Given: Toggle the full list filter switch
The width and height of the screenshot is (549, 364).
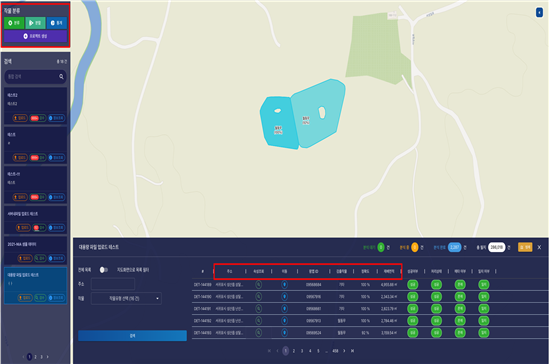Looking at the screenshot, I should pyautogui.click(x=103, y=270).
